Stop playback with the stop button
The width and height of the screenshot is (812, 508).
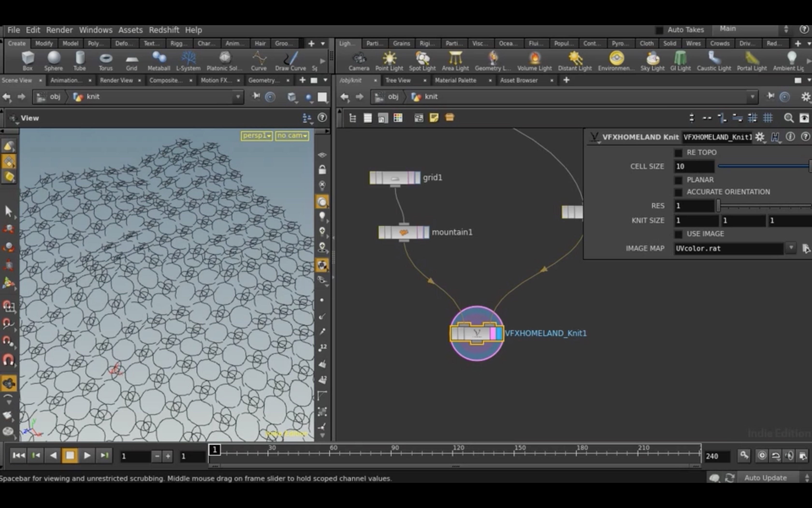coord(70,456)
